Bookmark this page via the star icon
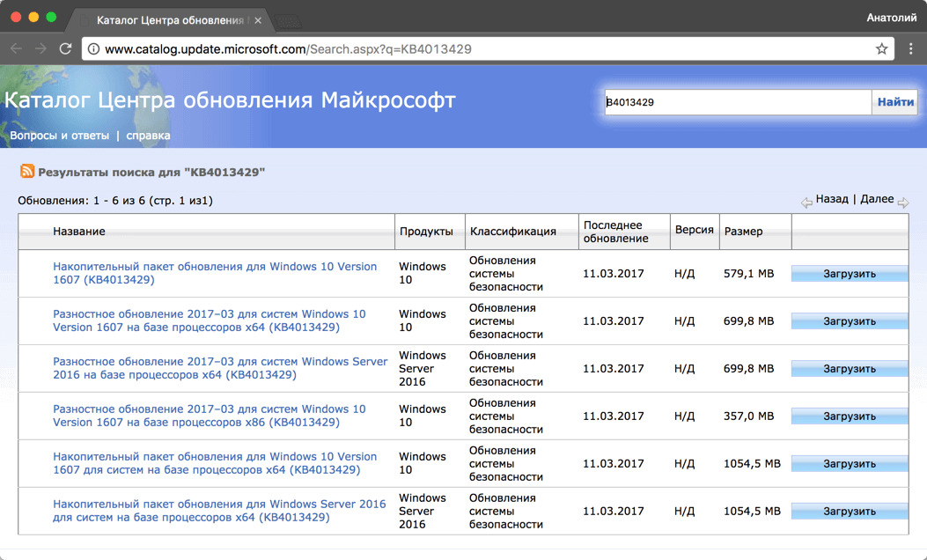 point(881,49)
